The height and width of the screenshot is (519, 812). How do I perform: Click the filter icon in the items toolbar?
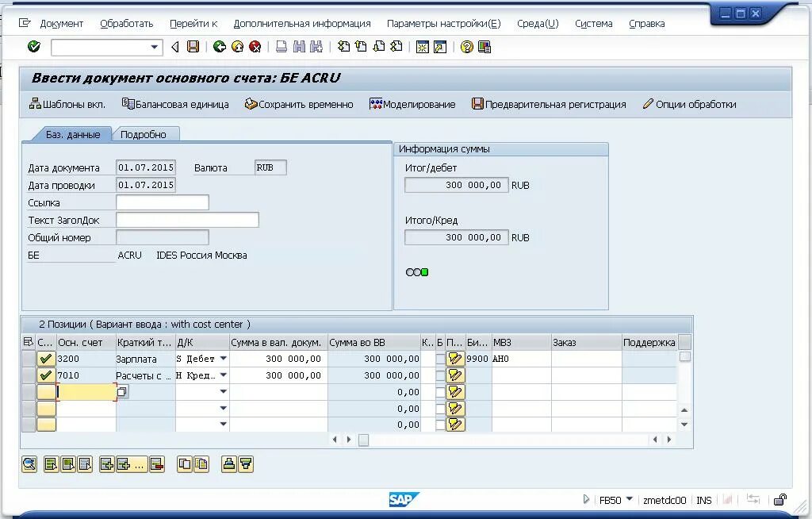pyautogui.click(x=245, y=463)
